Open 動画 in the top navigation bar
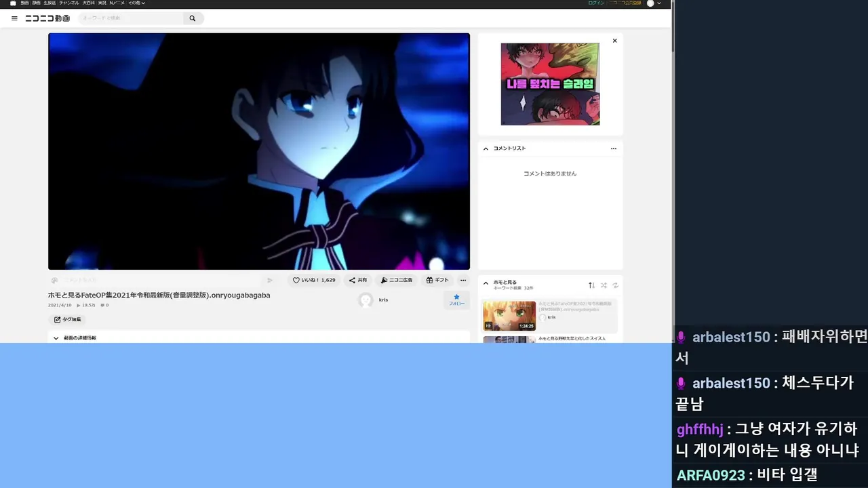 tap(25, 3)
